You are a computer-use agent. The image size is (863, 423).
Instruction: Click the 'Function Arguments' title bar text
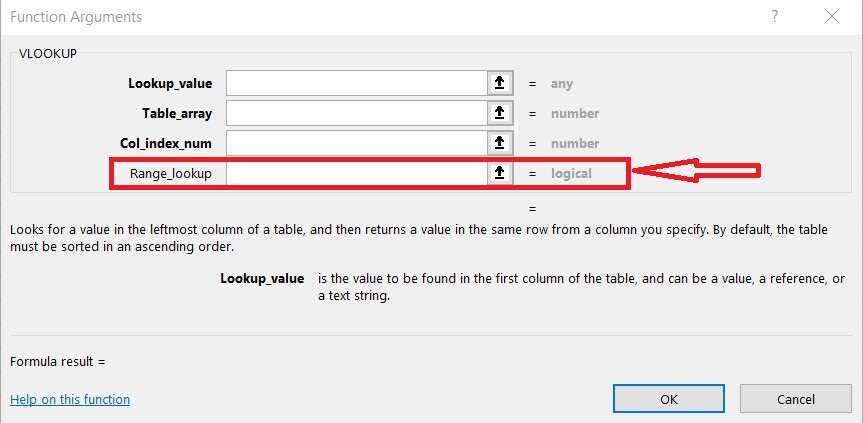76,17
